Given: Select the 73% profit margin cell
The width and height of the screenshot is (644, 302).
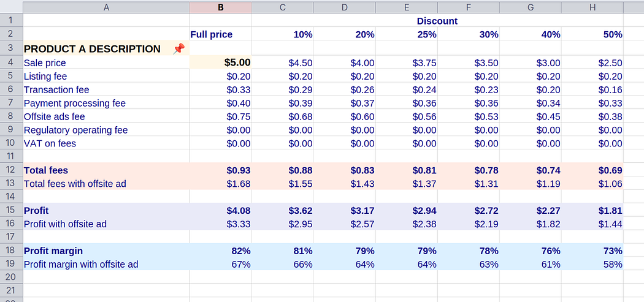Looking at the screenshot, I should 592,251.
